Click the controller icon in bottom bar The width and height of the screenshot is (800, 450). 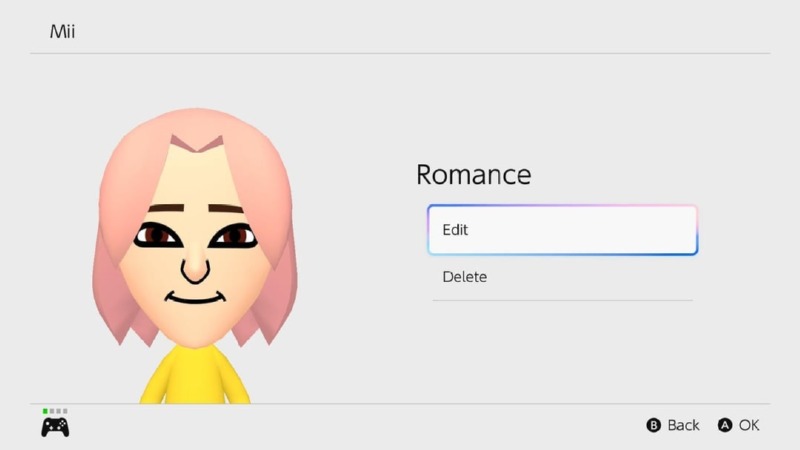click(55, 427)
